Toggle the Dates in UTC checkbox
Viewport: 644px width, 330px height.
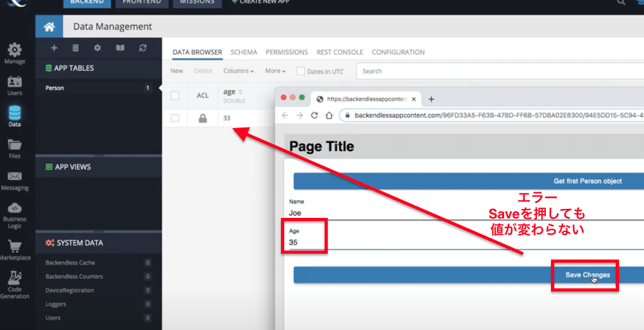(301, 71)
